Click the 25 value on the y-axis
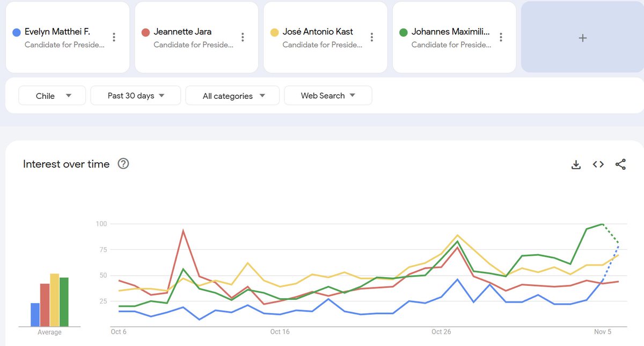Screen dimensions: 644x346 (x=104, y=301)
